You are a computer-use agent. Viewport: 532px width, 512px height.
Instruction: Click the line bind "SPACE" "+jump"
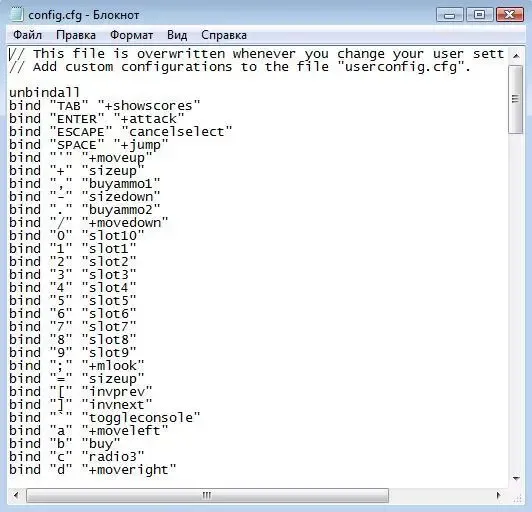[89, 145]
